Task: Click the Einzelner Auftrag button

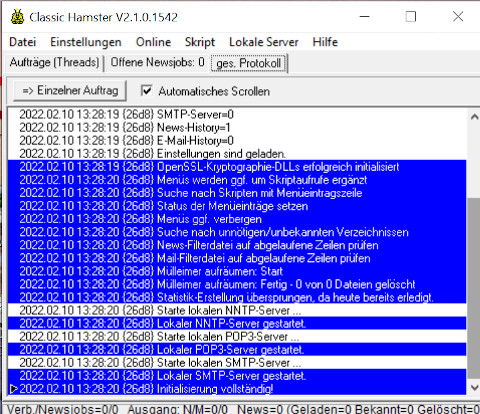Action: (70, 90)
